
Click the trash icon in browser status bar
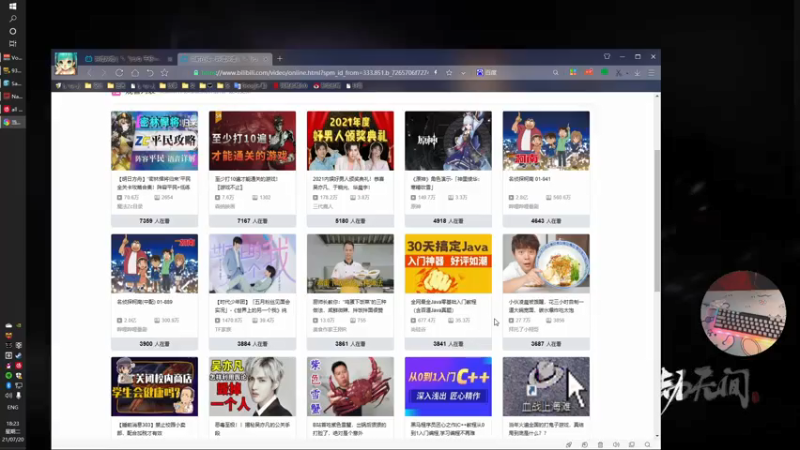(601, 445)
